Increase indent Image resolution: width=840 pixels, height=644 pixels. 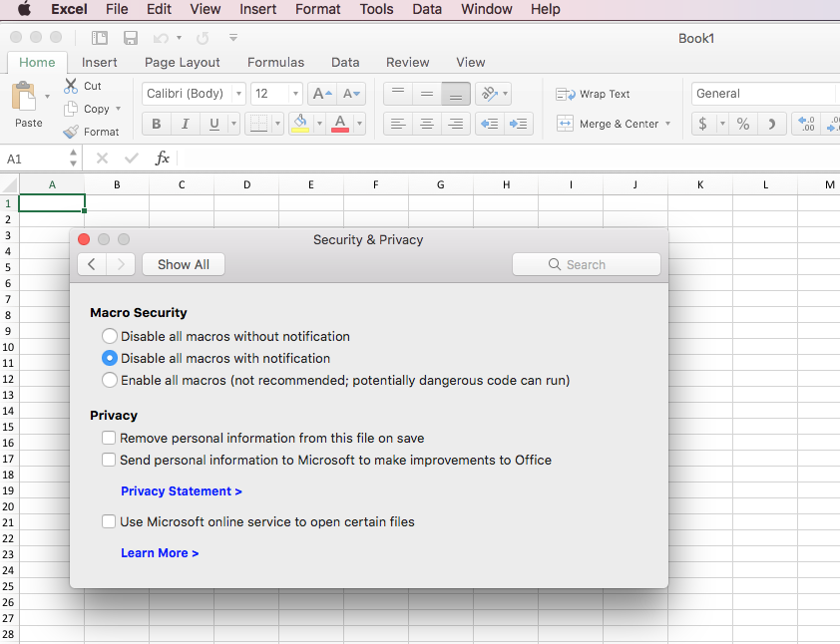click(x=519, y=124)
